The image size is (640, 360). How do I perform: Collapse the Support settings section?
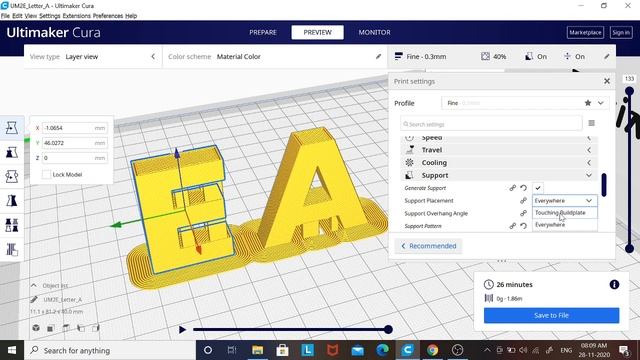pos(499,175)
